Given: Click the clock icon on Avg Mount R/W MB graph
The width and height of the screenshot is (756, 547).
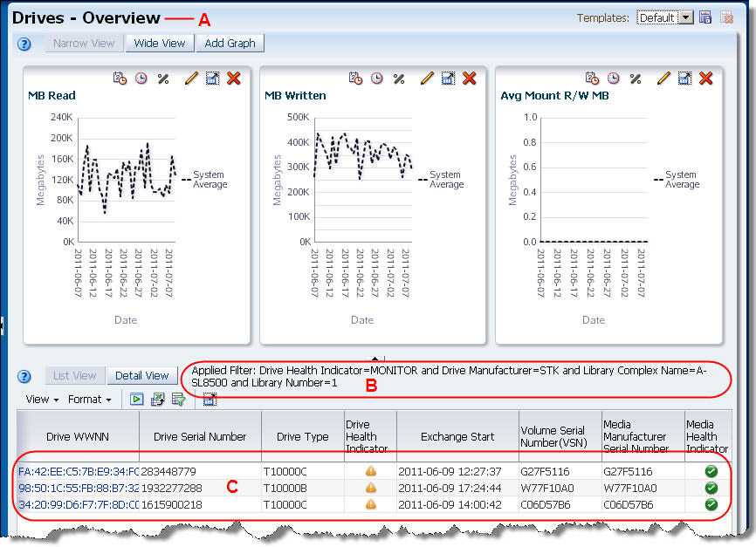Looking at the screenshot, I should [x=614, y=78].
